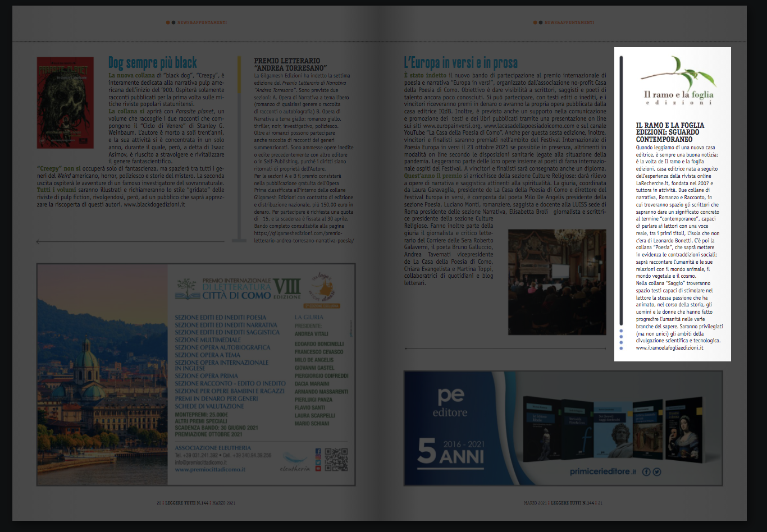Viewport: 767px width, 532px height.
Task: Click the Facebook circle icon in pe editore ad
Action: point(646,472)
